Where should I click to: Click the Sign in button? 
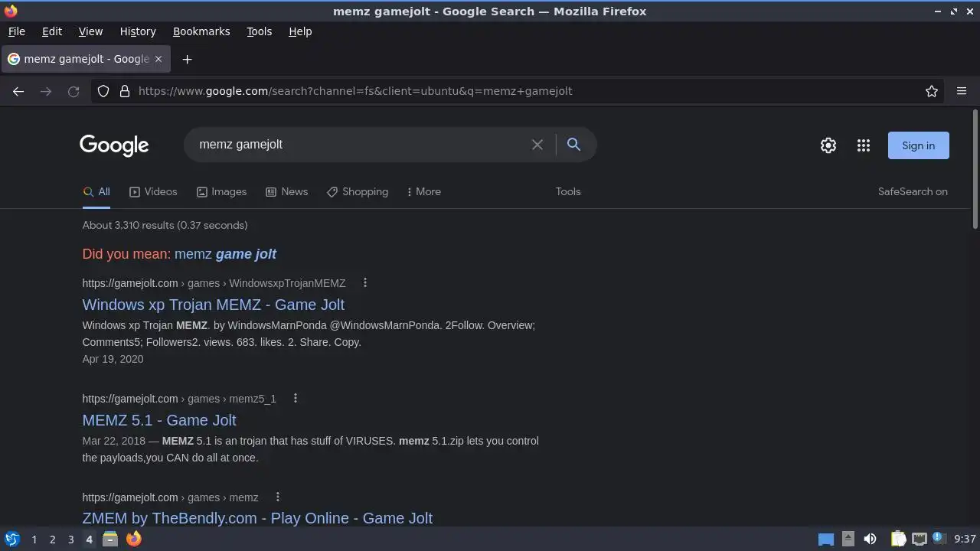pos(918,145)
